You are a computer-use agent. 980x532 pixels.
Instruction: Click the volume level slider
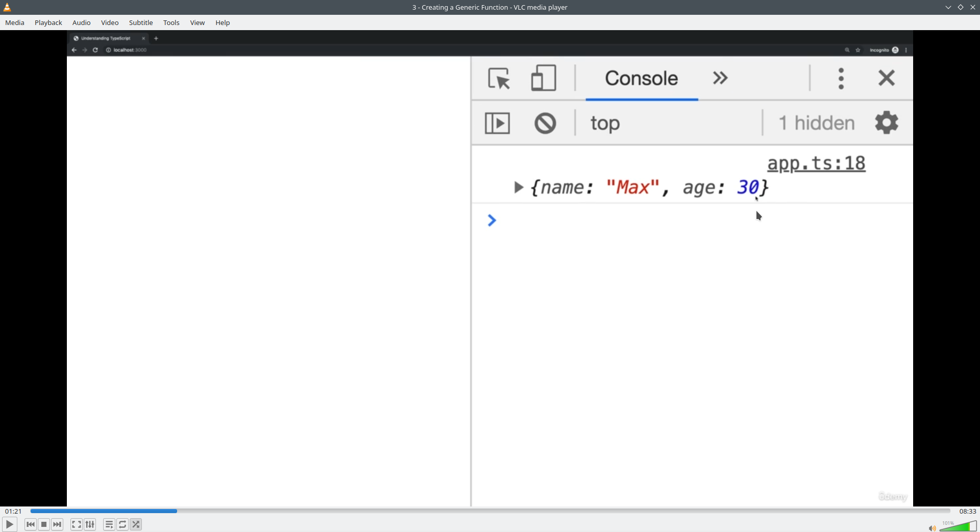tap(959, 526)
